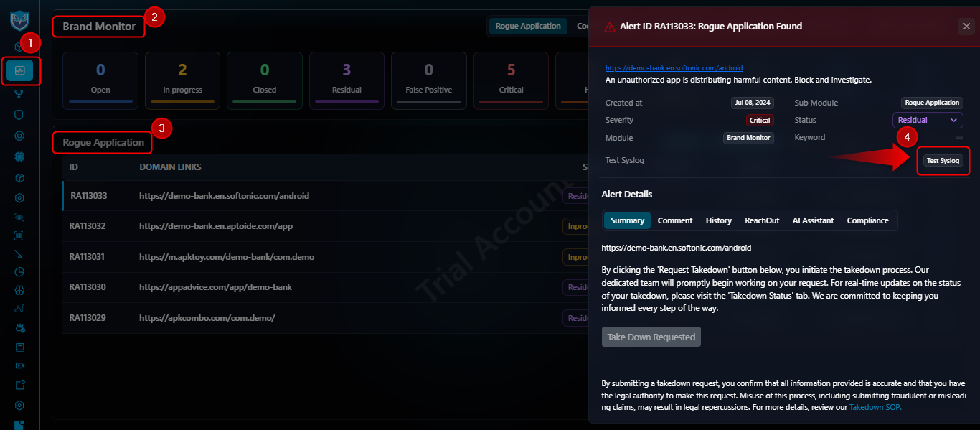The image size is (980, 430).
Task: Select the False Positive status card
Action: pos(428,80)
